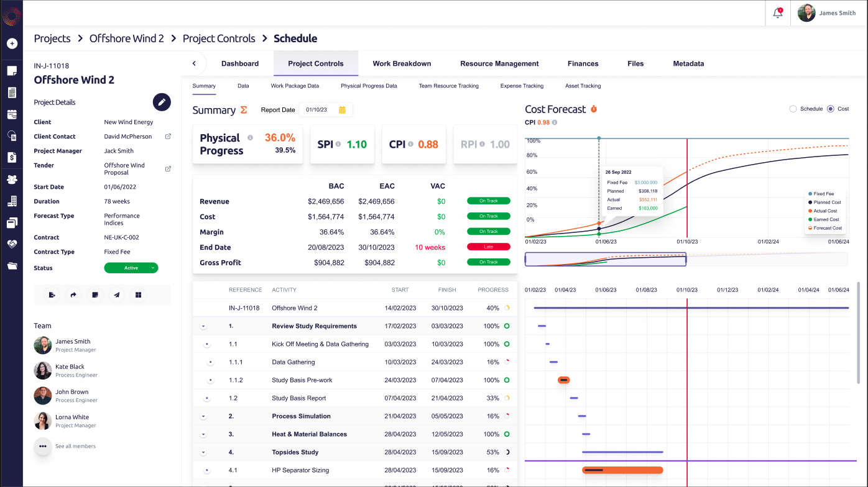Open the dollar finances icon in sidebar

point(12,157)
